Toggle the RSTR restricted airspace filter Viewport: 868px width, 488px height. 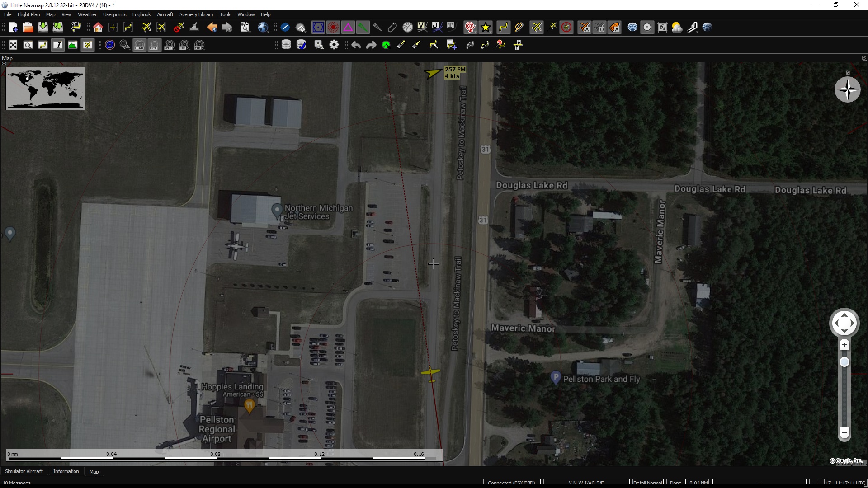point(155,45)
